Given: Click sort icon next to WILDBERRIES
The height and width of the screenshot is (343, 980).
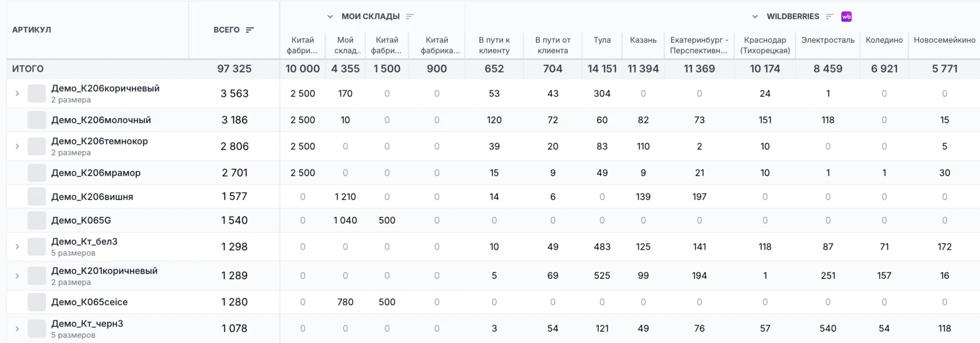Looking at the screenshot, I should click(829, 16).
